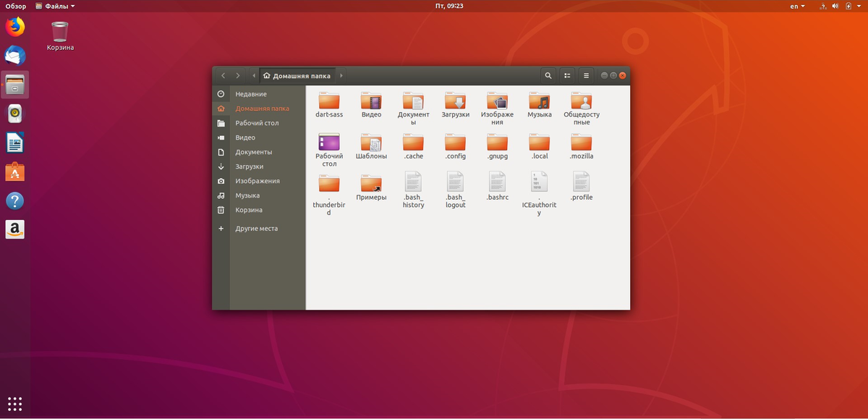Viewport: 868px width, 419px height.
Task: Select the .bash_history file
Action: coord(413,182)
